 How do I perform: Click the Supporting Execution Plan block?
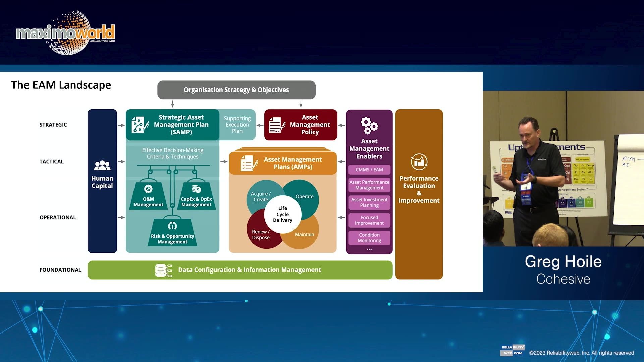point(237,125)
